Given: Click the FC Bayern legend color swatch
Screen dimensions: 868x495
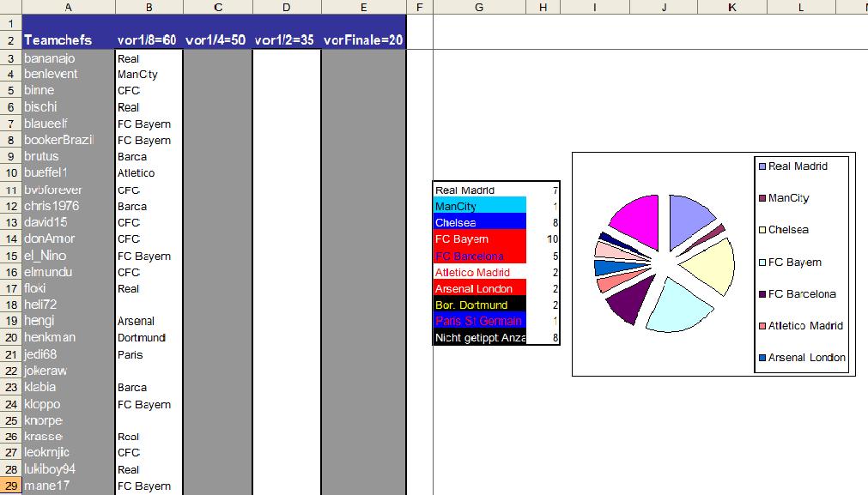Looking at the screenshot, I should [762, 263].
